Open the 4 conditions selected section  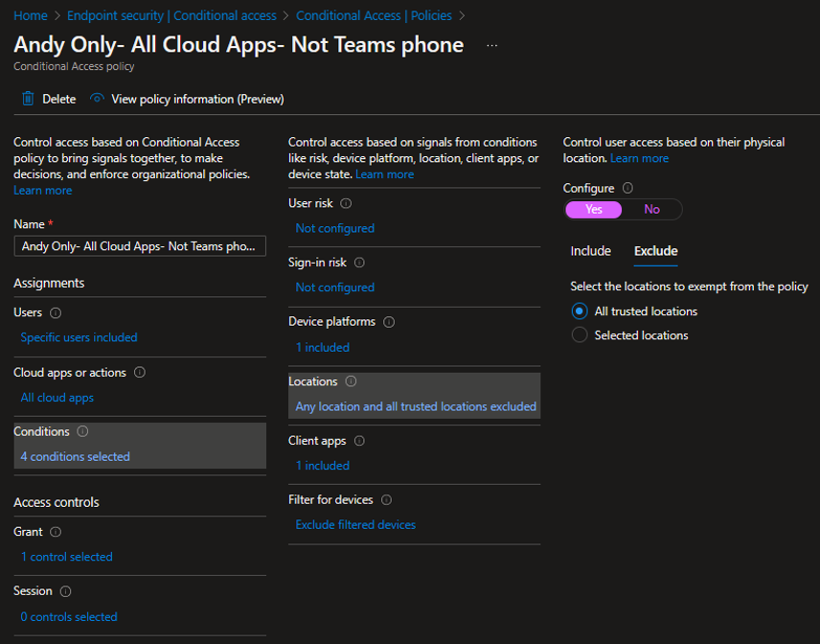[x=75, y=457]
